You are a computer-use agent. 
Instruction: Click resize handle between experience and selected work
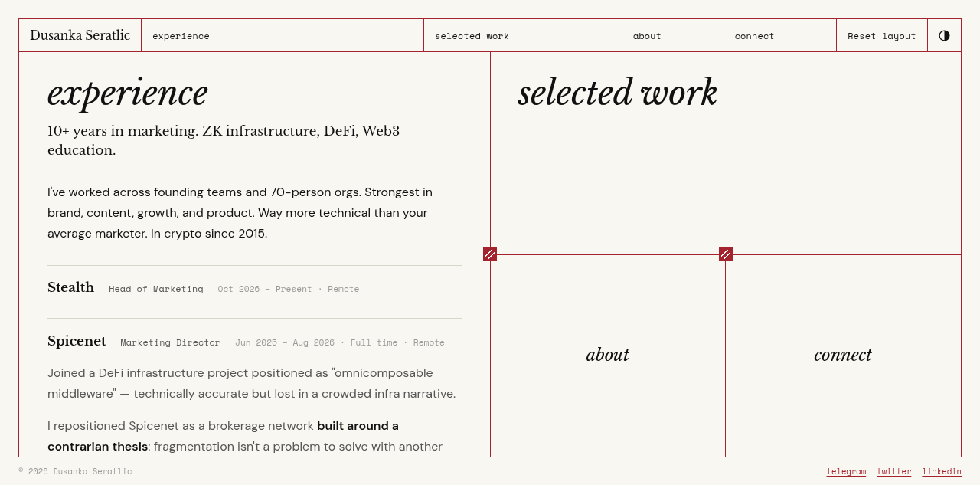pos(490,254)
